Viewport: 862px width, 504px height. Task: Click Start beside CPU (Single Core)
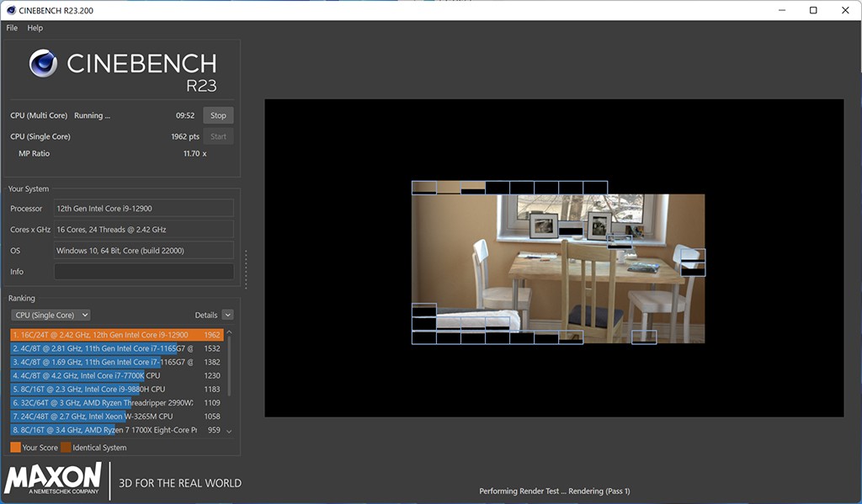click(218, 136)
